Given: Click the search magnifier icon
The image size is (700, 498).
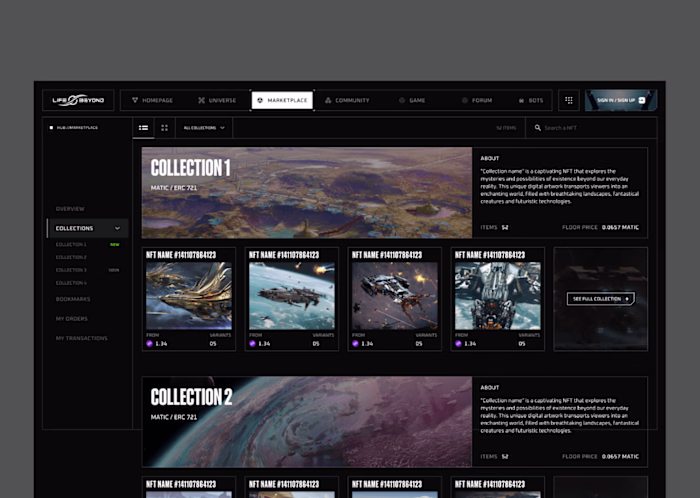Looking at the screenshot, I should [x=538, y=128].
